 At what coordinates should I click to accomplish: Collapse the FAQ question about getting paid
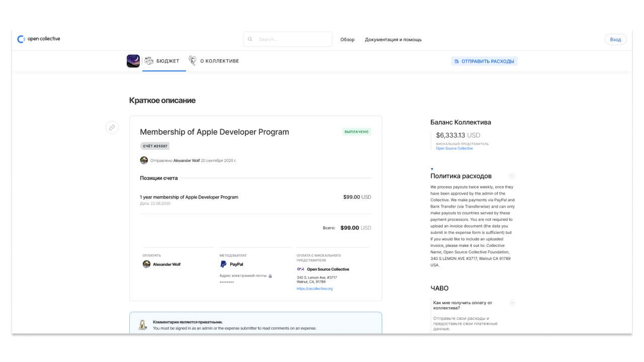(512, 303)
